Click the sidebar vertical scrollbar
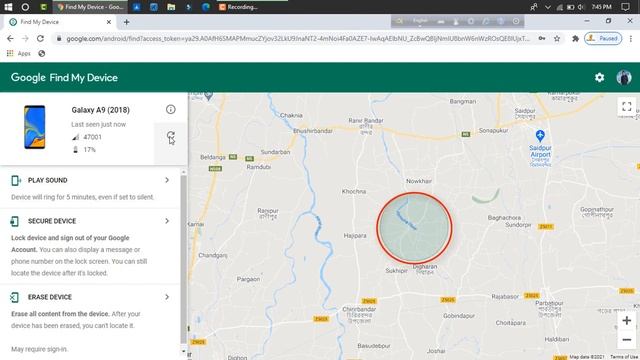The width and height of the screenshot is (640, 360). click(183, 259)
